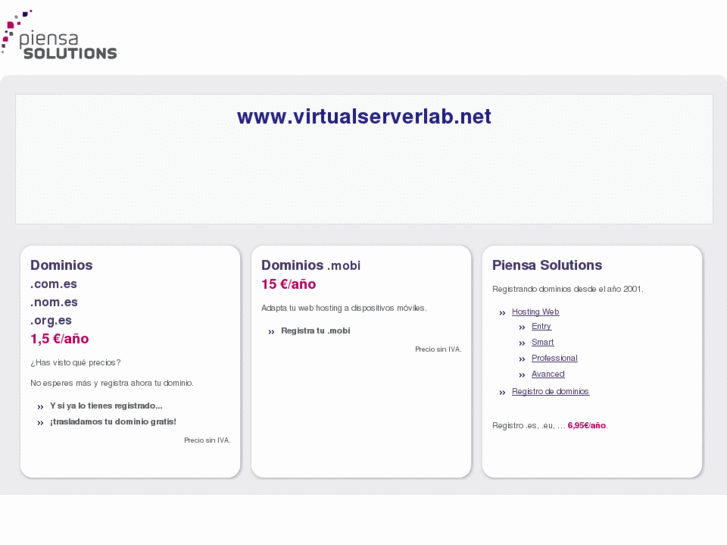The image size is (727, 545).
Task: Click the .org.es domain text
Action: click(x=51, y=321)
